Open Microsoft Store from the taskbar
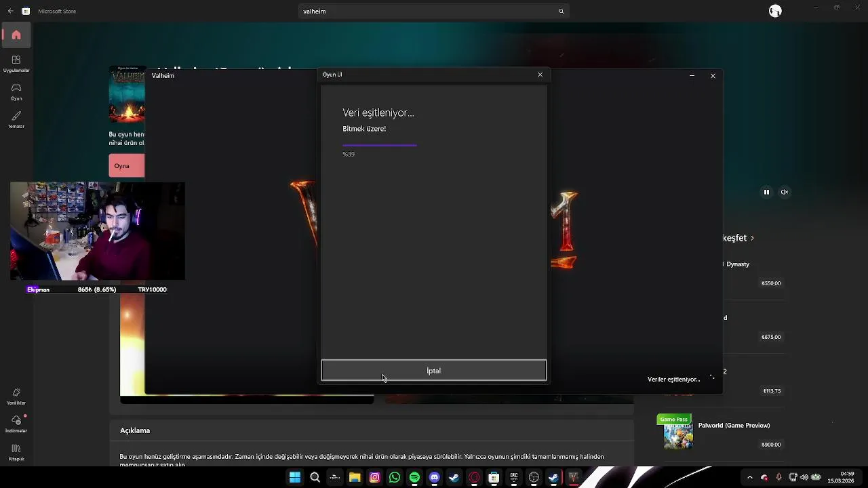 (494, 478)
